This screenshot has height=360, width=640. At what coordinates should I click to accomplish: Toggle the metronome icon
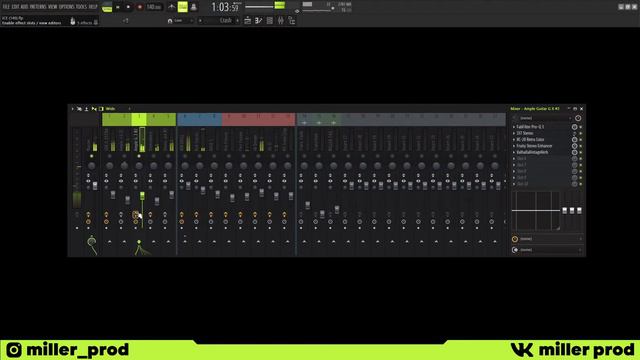coord(172,7)
